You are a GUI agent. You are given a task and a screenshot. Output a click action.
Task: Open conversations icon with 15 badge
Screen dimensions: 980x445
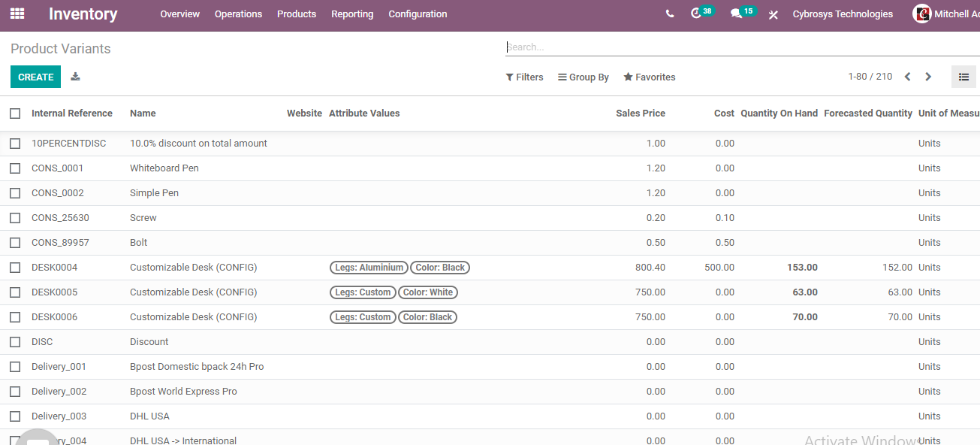(x=743, y=13)
